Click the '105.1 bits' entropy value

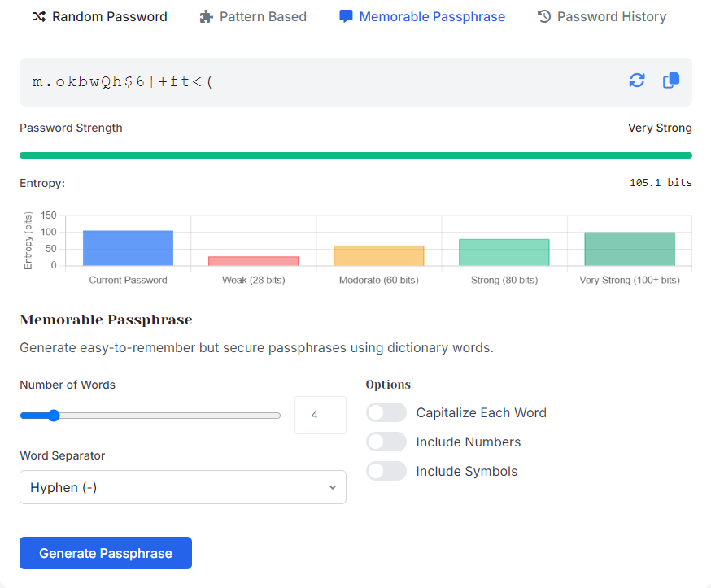click(661, 183)
